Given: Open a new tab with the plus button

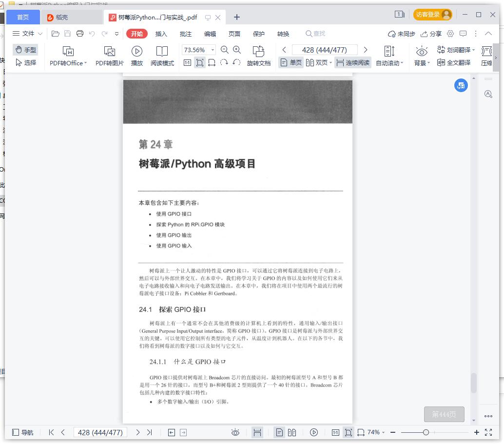Looking at the screenshot, I should pos(236,17).
